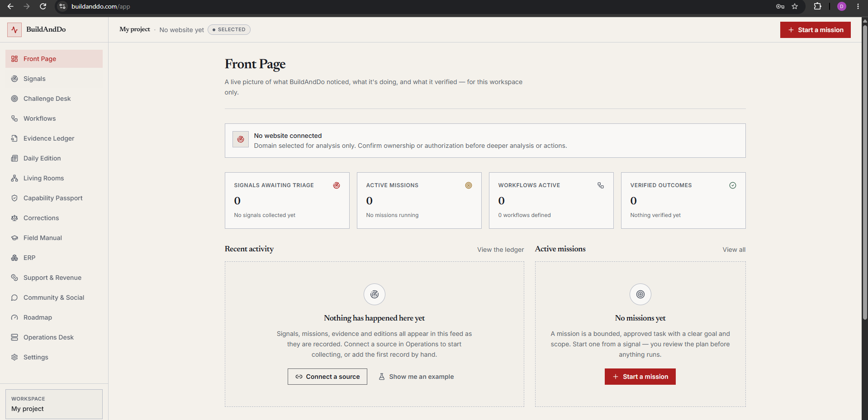The height and width of the screenshot is (420, 868).
Task: Click the Corrections scales icon
Action: 14,218
